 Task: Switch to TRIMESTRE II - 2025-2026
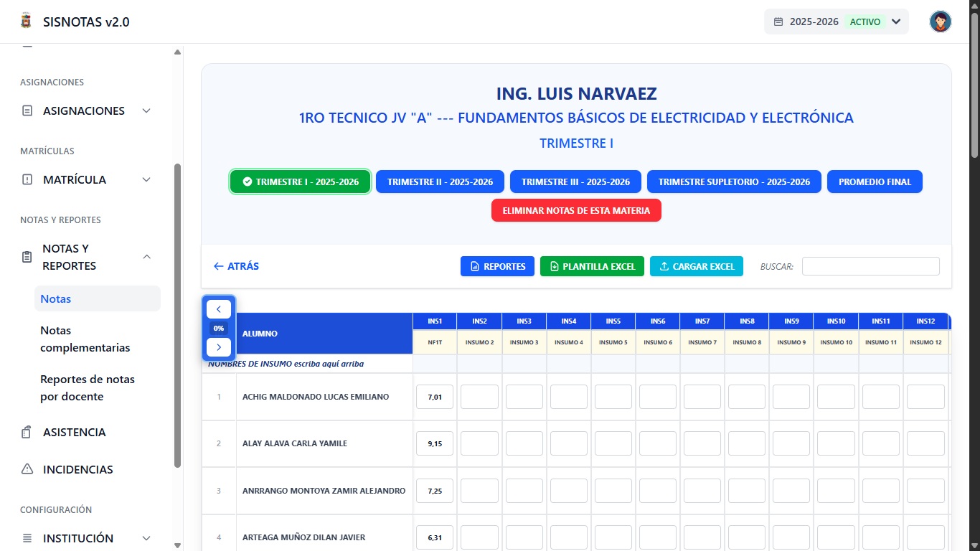(x=440, y=182)
